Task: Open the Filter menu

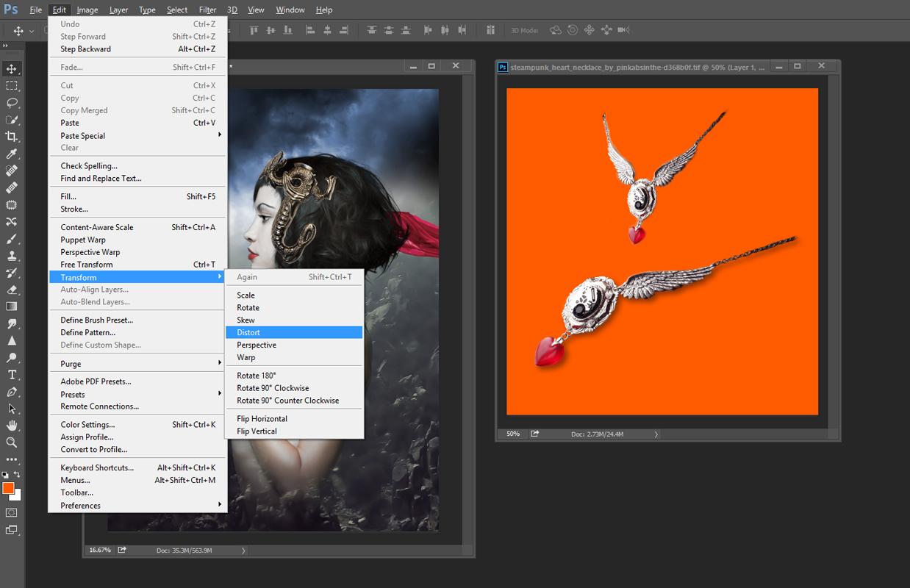Action: [x=207, y=10]
